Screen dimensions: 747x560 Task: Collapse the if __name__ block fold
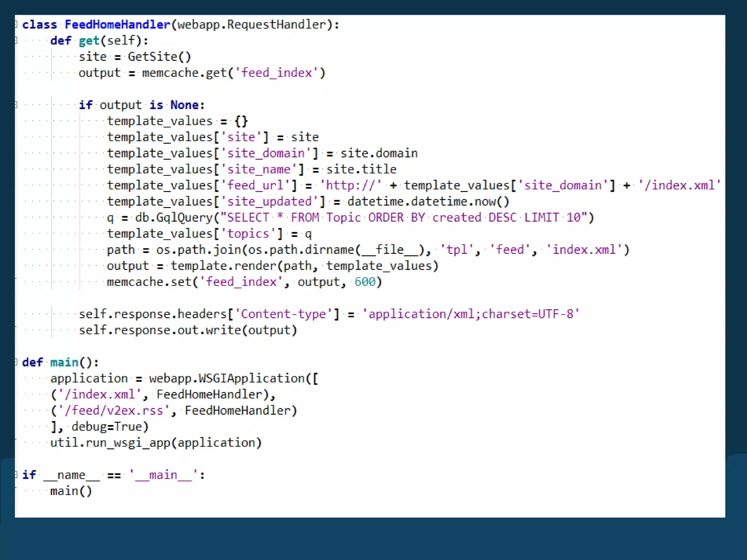pos(16,475)
